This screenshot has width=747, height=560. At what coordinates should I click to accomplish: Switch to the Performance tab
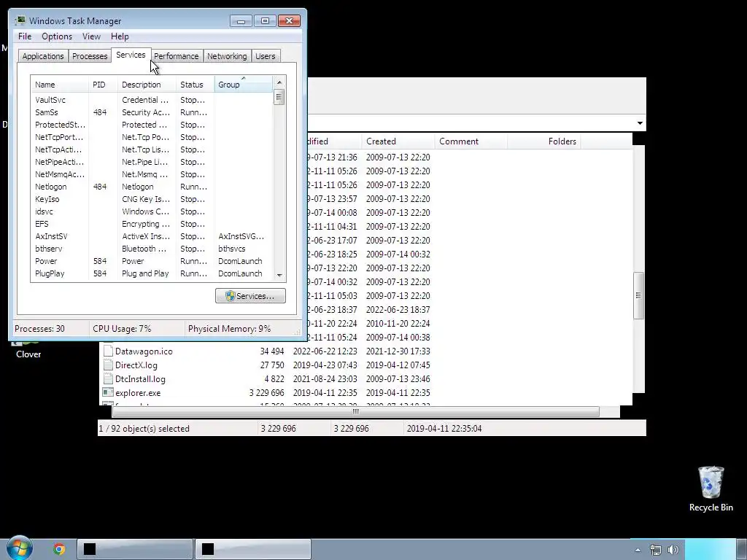[177, 55]
